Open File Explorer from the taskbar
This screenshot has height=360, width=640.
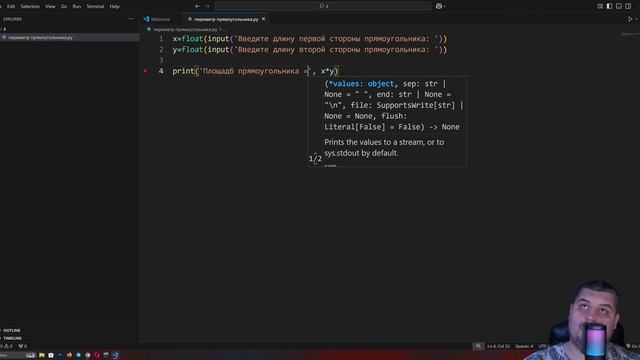(x=42, y=355)
